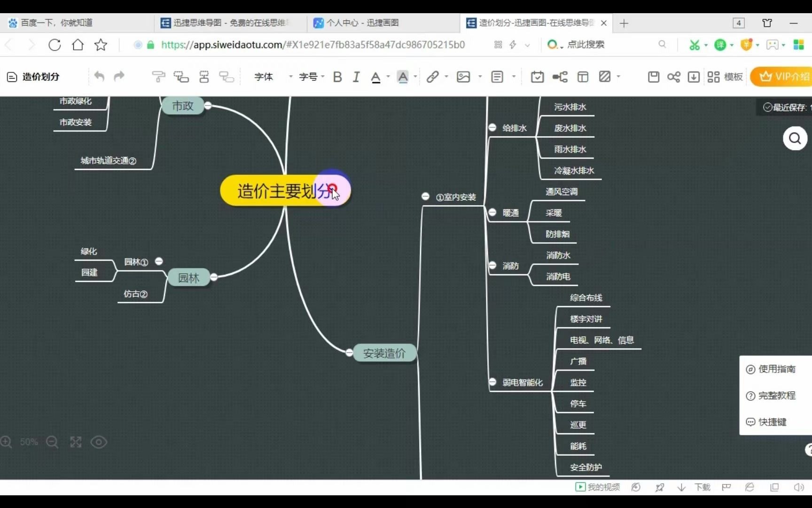Click the fit-to-screen icon

76,442
